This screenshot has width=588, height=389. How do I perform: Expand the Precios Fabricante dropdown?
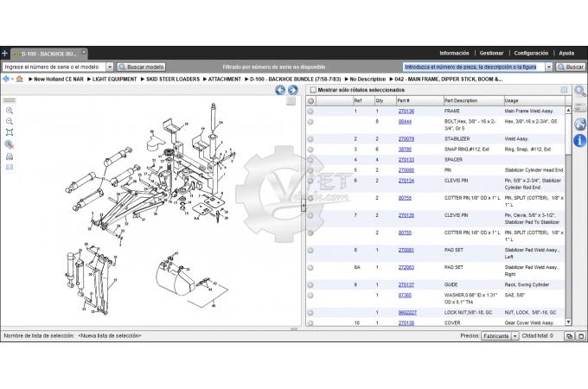[x=514, y=336]
